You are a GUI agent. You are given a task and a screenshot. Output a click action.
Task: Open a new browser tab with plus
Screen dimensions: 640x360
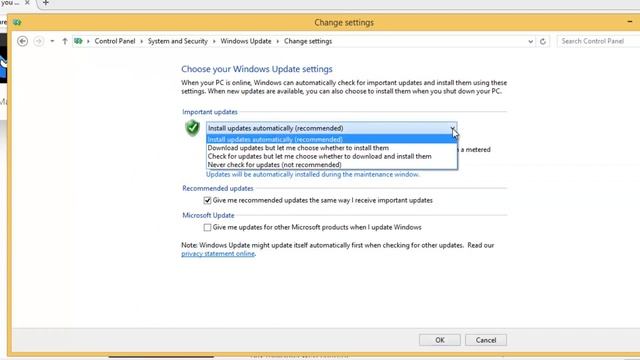point(46,3)
